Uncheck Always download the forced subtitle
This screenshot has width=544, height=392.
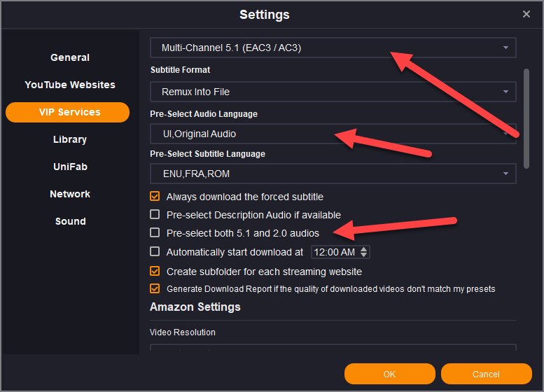click(155, 197)
